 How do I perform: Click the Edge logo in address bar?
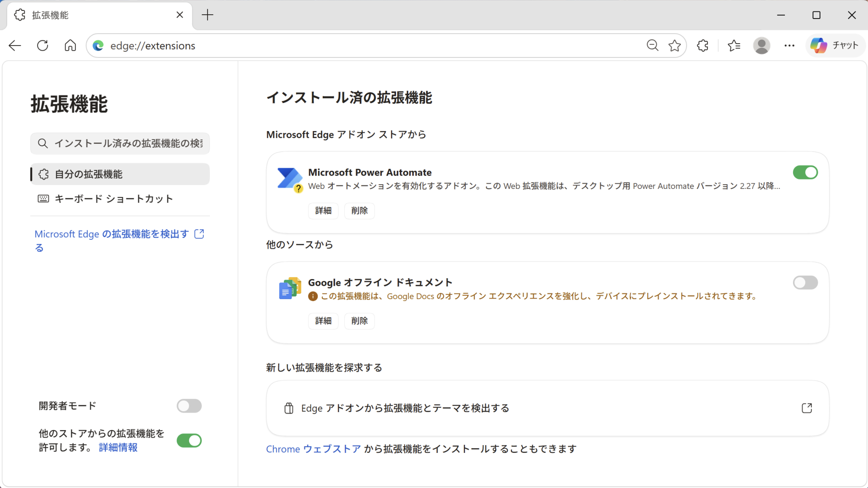tap(98, 46)
